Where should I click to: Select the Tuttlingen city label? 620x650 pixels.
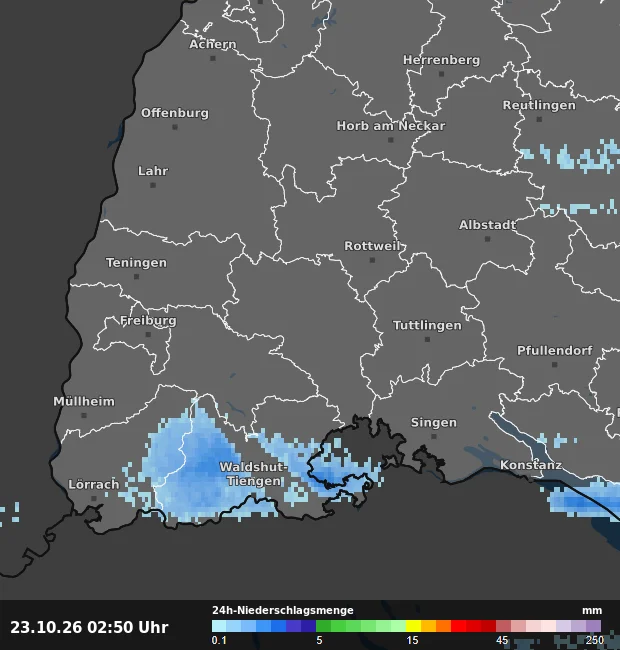pos(427,325)
